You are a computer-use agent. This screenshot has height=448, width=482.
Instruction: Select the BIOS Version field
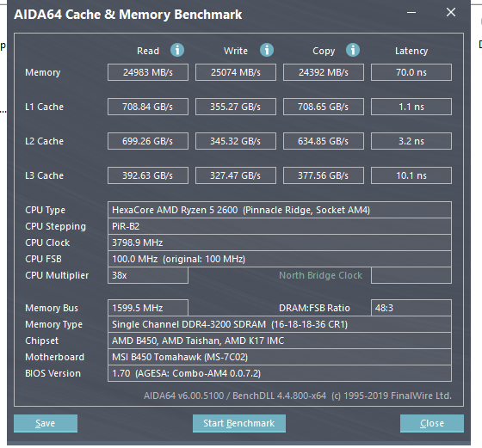[x=280, y=373]
